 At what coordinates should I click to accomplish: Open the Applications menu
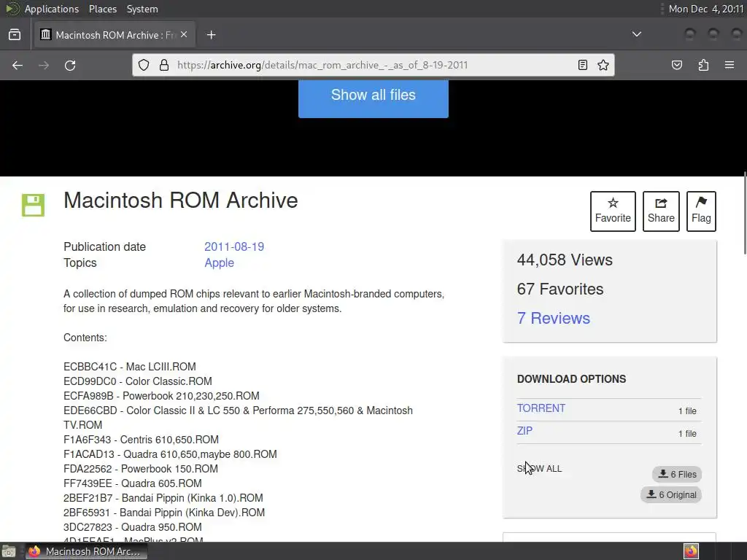[x=52, y=9]
